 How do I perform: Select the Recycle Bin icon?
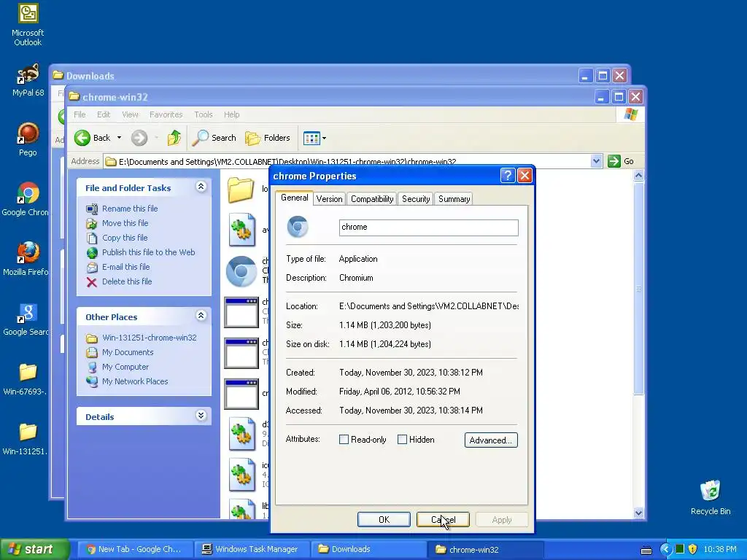click(x=711, y=497)
